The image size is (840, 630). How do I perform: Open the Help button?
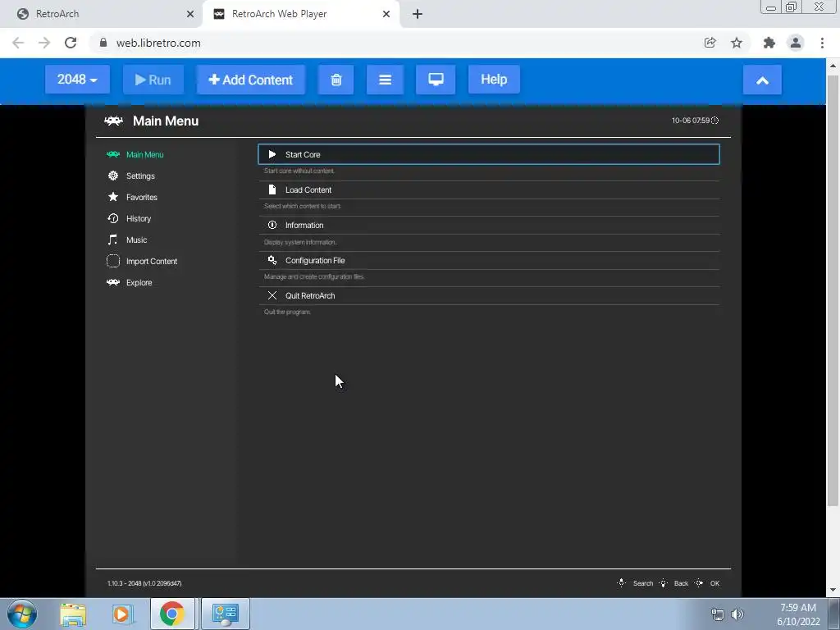point(494,80)
